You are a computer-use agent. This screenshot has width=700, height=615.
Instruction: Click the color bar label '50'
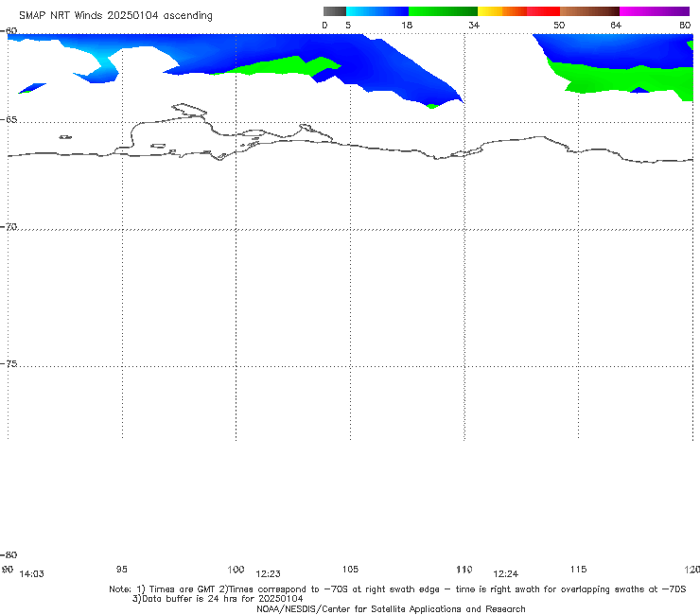[559, 26]
